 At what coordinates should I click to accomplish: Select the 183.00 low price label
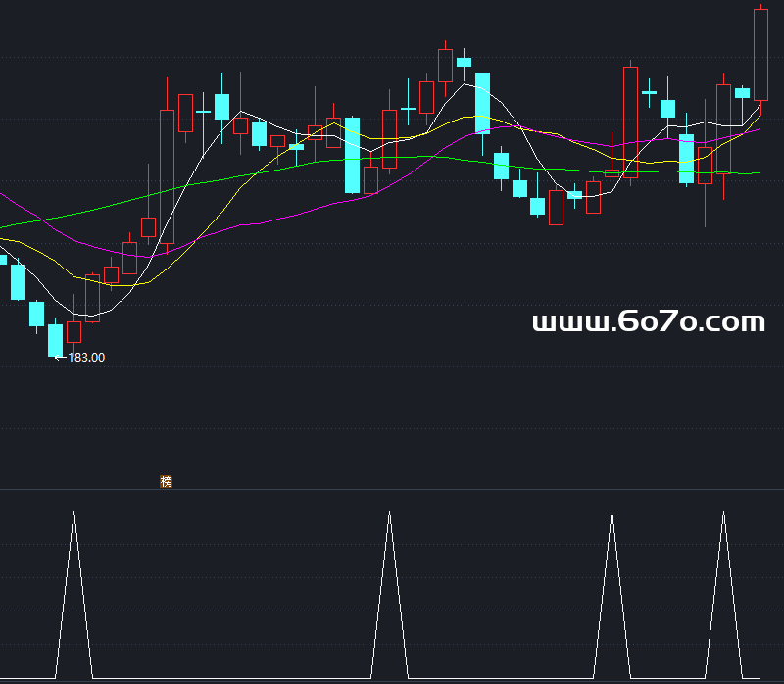[86, 358]
